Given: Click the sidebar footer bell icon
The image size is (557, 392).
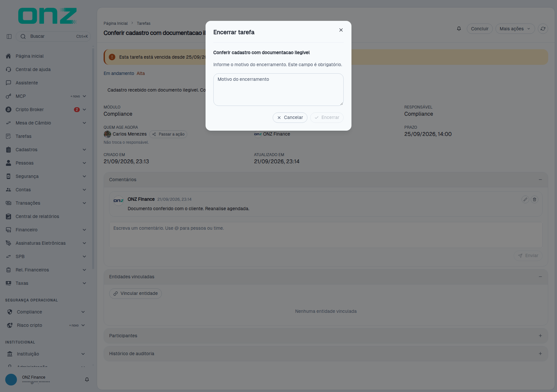Looking at the screenshot, I should tap(87, 380).
